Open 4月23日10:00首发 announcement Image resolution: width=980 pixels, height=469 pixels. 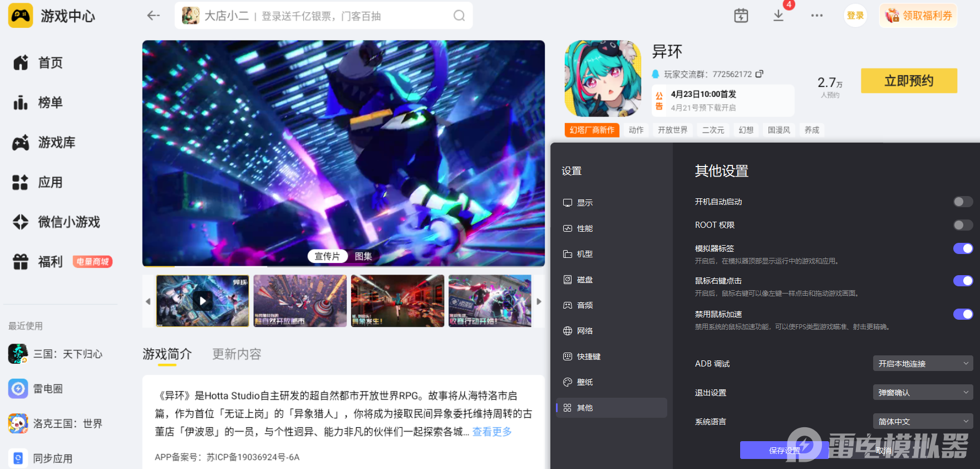coord(723,100)
